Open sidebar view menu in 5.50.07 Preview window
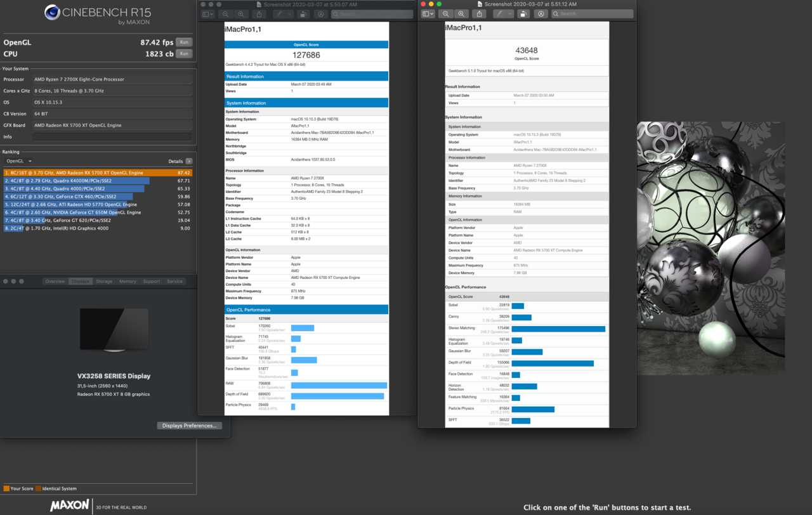This screenshot has width=812, height=515. (x=208, y=14)
